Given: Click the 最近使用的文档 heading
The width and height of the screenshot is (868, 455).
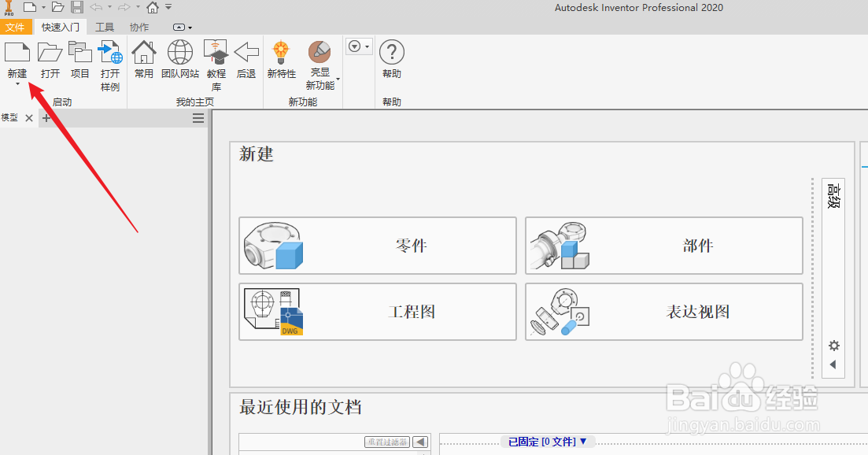Looking at the screenshot, I should [x=300, y=407].
